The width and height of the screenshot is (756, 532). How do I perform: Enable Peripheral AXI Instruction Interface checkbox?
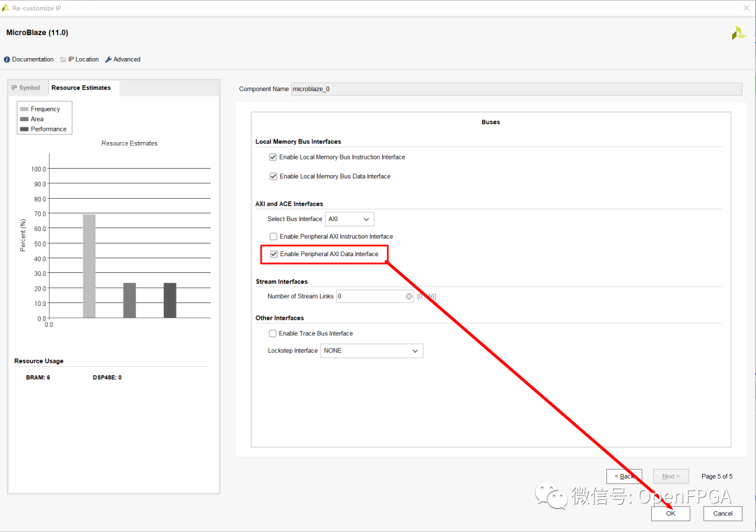click(x=274, y=237)
